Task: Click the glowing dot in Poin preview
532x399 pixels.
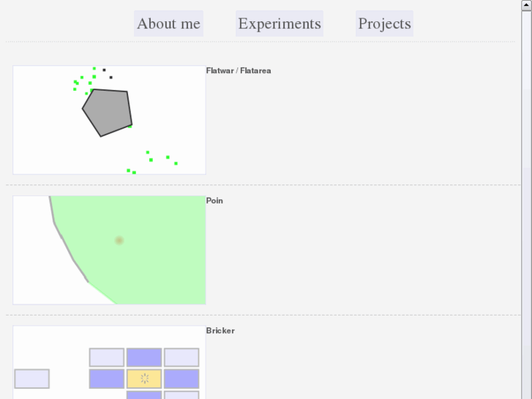Action: point(119,240)
